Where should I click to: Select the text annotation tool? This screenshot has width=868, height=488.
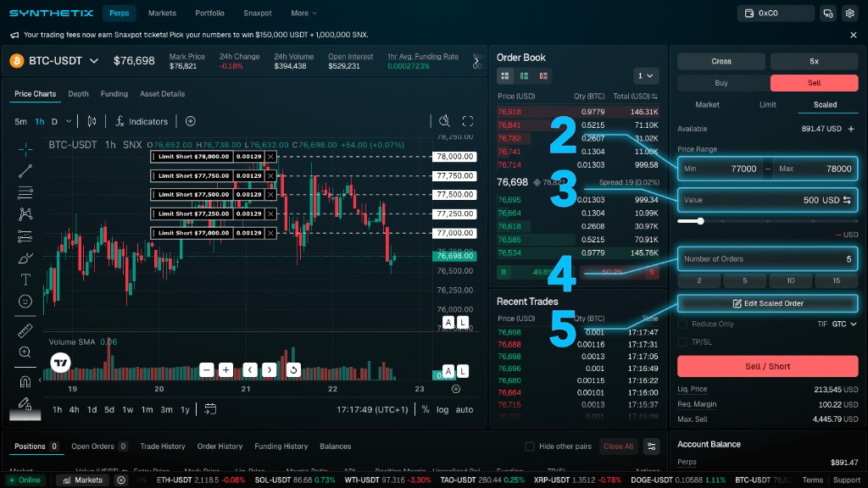25,280
